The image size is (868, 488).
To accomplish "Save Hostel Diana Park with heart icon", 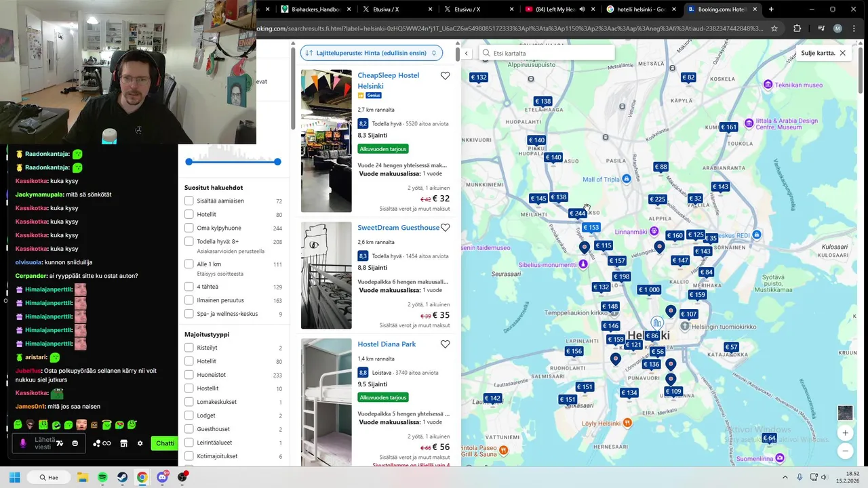I will click(x=445, y=344).
